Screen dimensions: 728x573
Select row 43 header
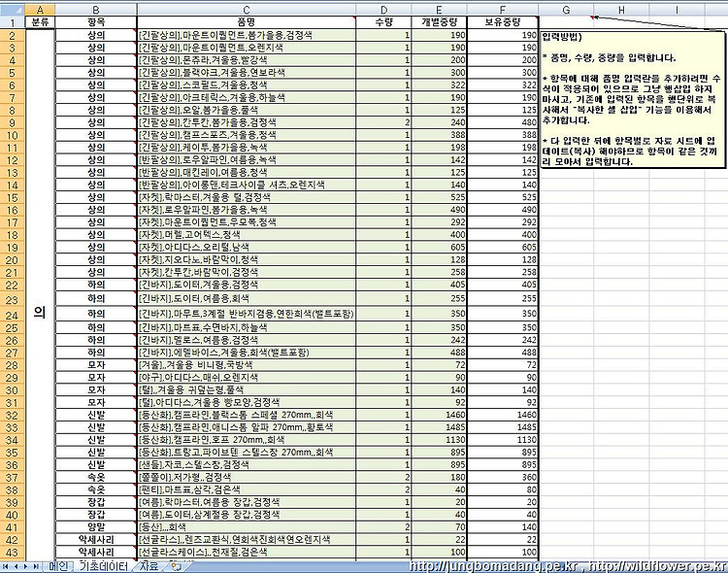(12, 553)
